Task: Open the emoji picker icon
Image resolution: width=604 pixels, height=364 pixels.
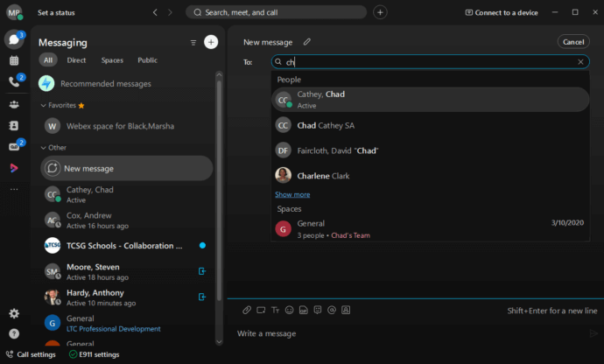Action: click(x=289, y=310)
